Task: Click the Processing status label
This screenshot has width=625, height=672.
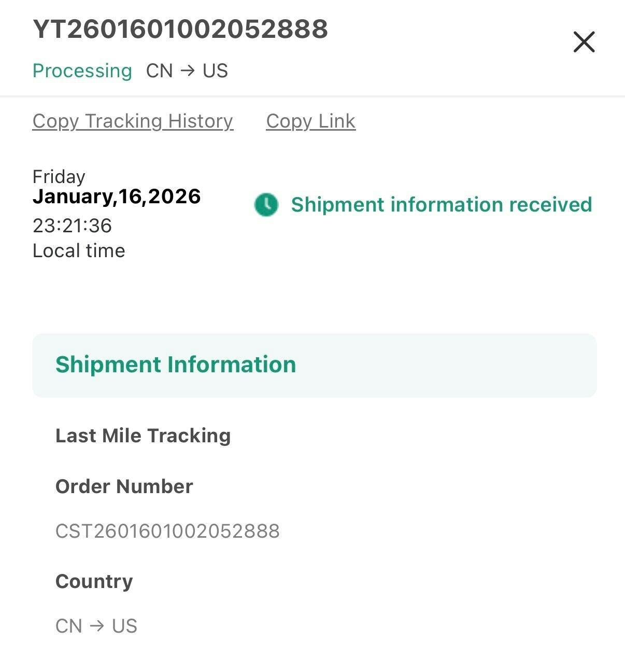Action: coord(82,71)
